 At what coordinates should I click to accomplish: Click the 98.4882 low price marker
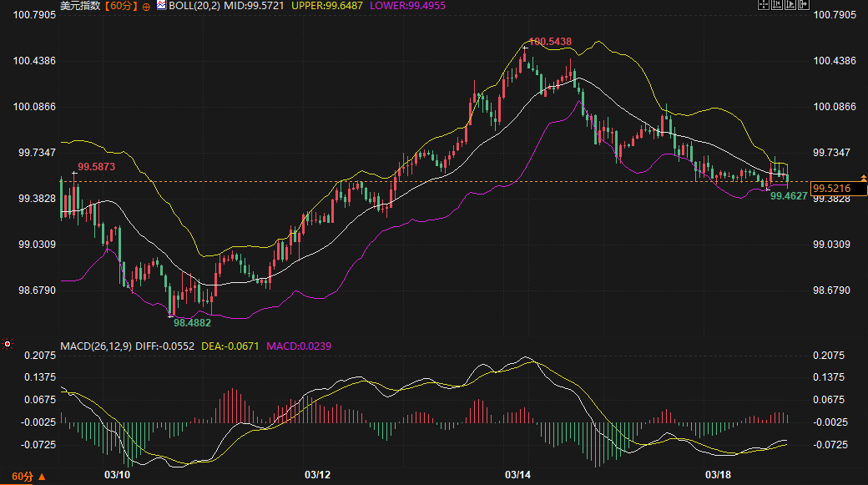coord(192,321)
